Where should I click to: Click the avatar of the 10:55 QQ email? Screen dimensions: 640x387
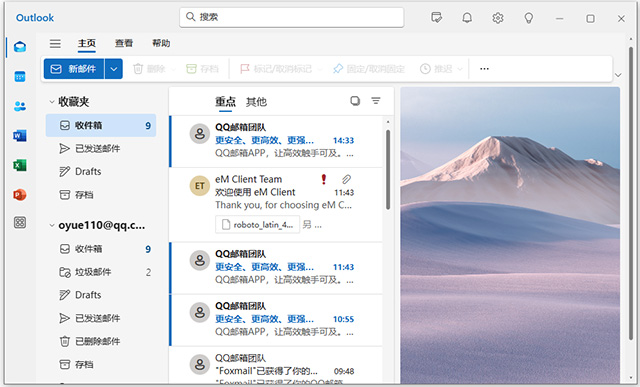point(200,313)
